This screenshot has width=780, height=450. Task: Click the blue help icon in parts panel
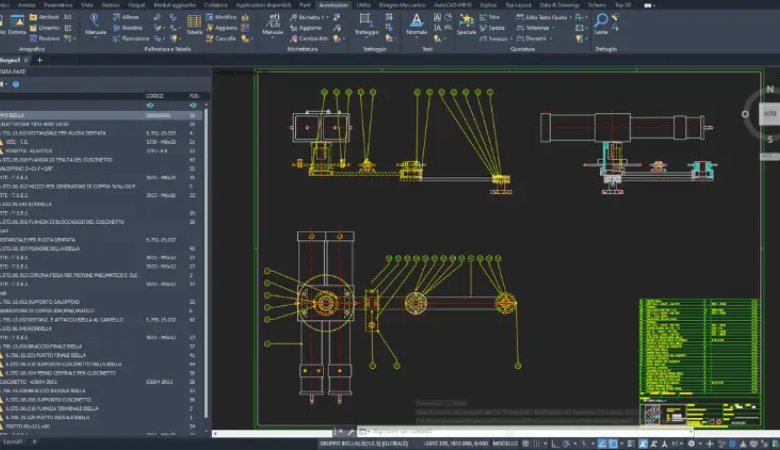tap(16, 84)
